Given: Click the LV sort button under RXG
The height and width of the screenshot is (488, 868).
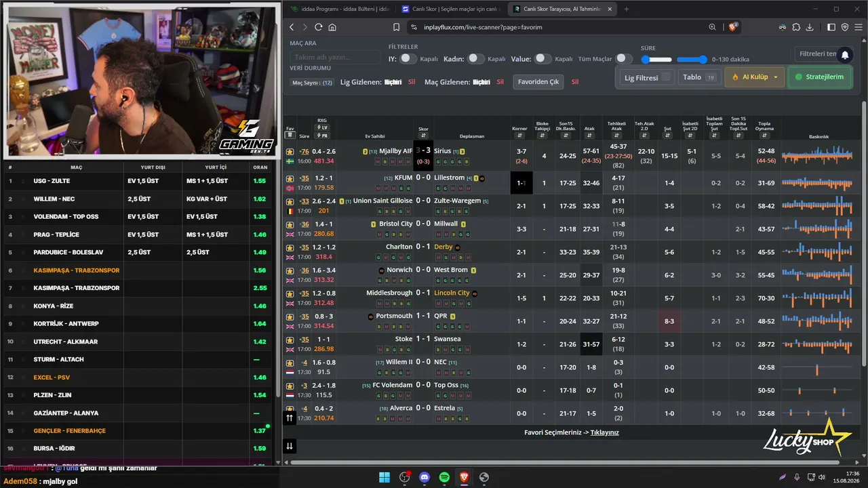Looking at the screenshot, I should pyautogui.click(x=322, y=127).
